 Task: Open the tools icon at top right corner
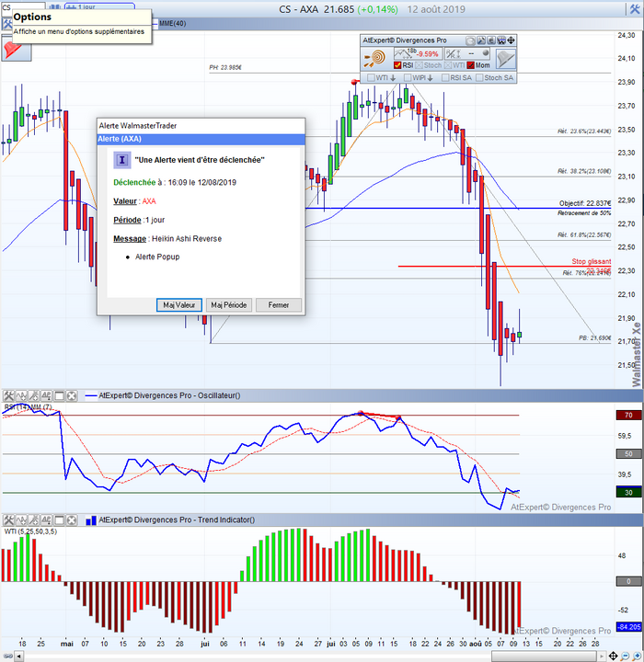pos(634,9)
